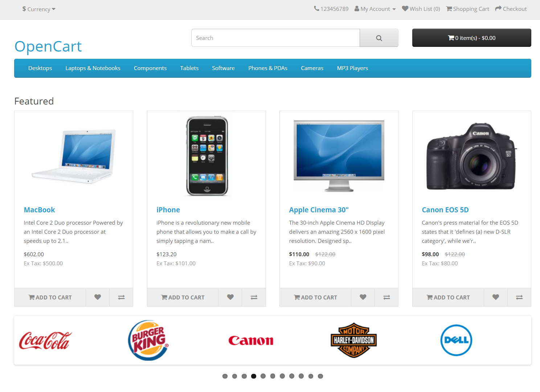The height and width of the screenshot is (392, 540).
Task: Click the Dell brand logo in carousel
Action: [x=456, y=340]
